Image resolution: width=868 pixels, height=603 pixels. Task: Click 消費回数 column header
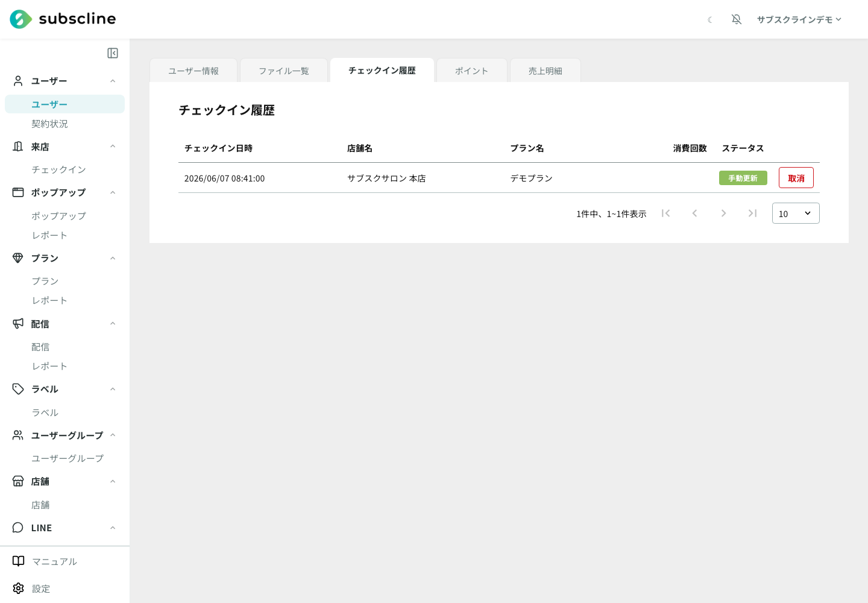click(690, 148)
